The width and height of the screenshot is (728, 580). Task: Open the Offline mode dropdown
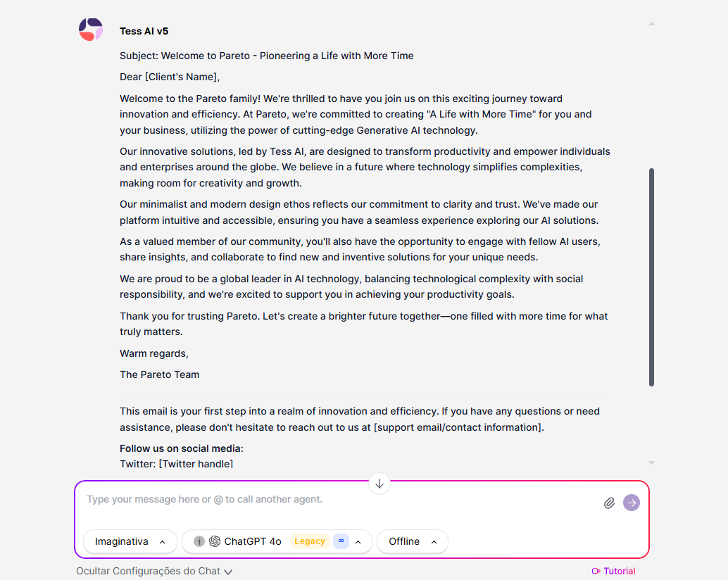point(413,541)
